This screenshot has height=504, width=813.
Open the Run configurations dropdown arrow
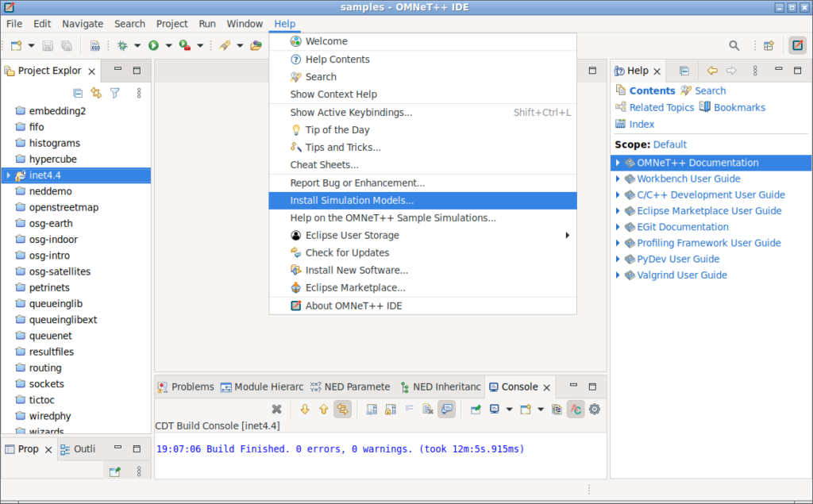pos(168,45)
